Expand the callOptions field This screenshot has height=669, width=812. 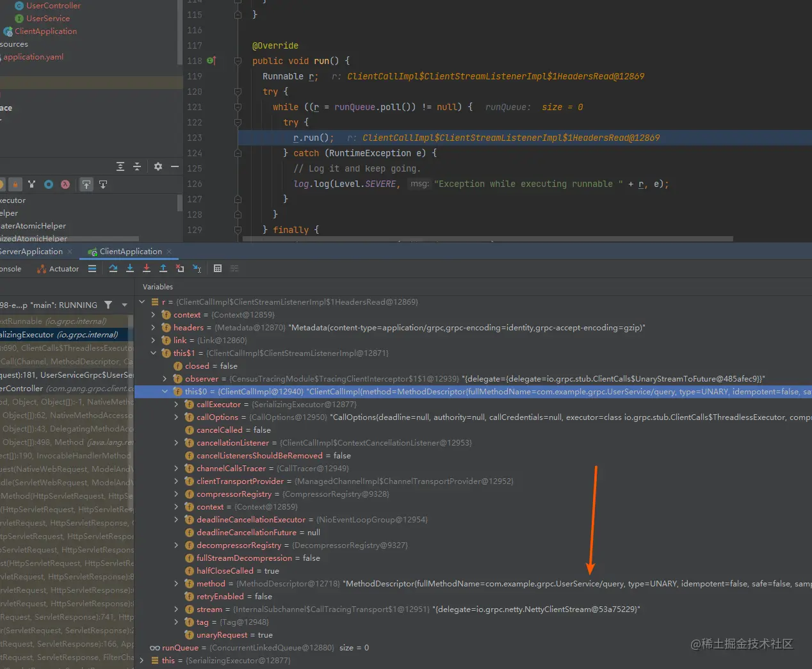(176, 417)
